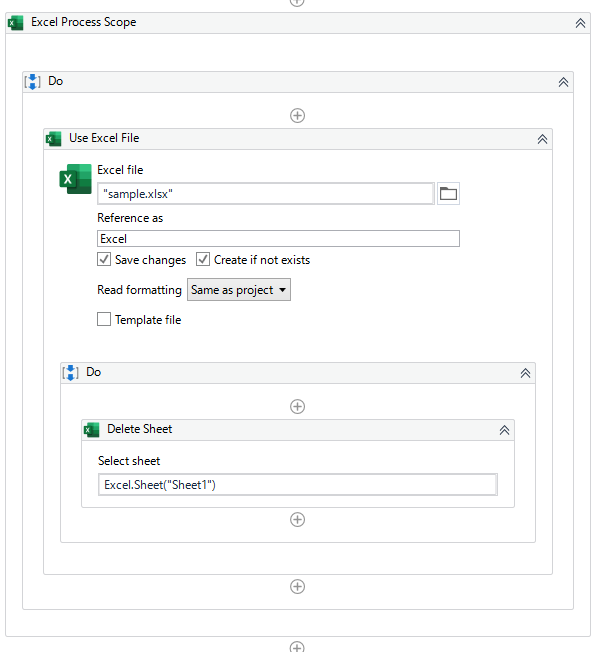603x652 pixels.
Task: Add activity above Delete Sheet
Action: [x=297, y=406]
